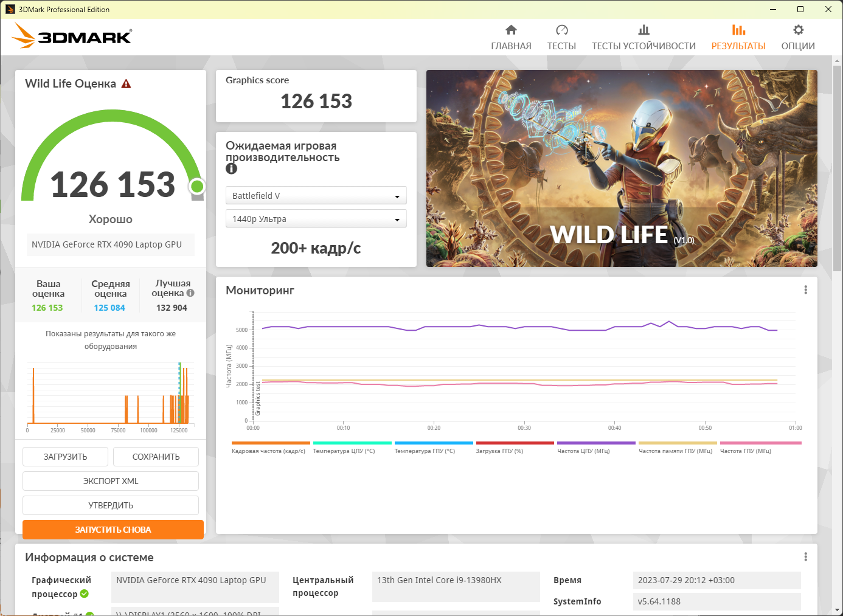Viewport: 843px width, 616px height.
Task: Click the Graphics score value 126 153
Action: (x=316, y=101)
